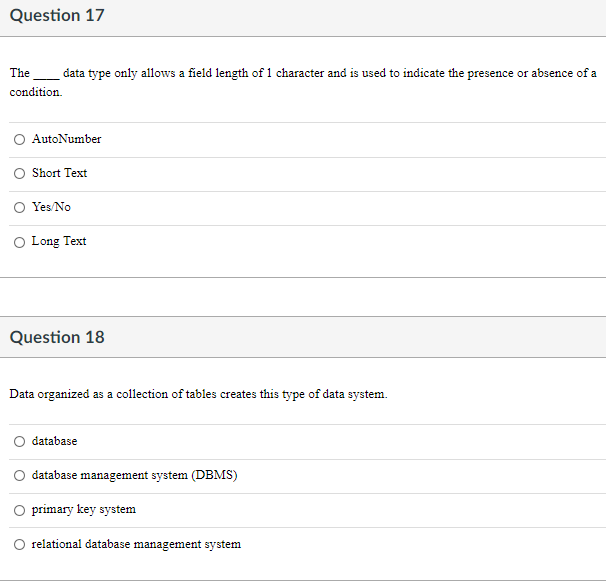Click the Question 18 heading
Viewport: 606px width, 586px height.
coord(57,337)
